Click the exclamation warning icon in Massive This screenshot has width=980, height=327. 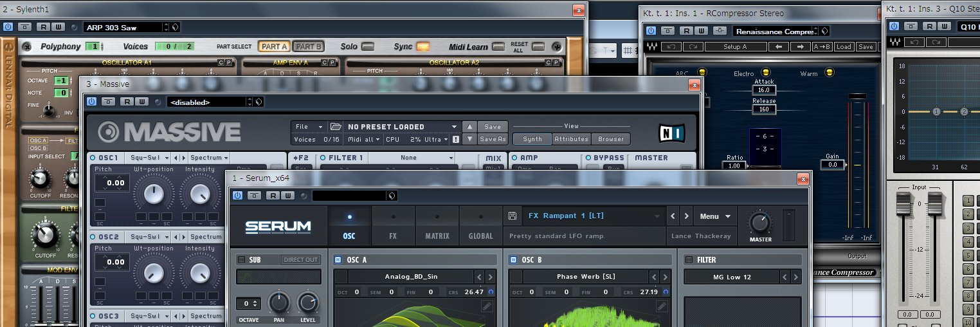[456, 139]
